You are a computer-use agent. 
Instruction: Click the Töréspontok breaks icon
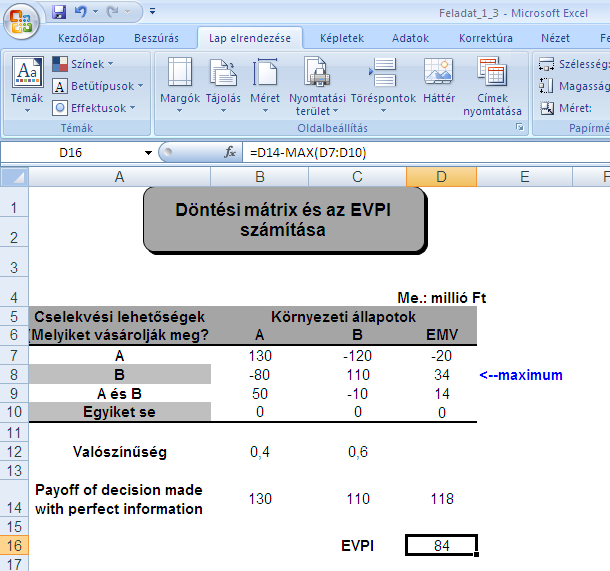(x=383, y=72)
